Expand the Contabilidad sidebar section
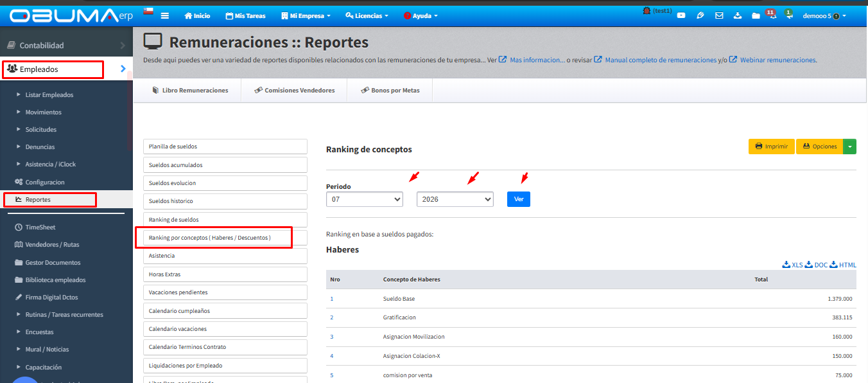This screenshot has height=383, width=868. pyautogui.click(x=66, y=46)
